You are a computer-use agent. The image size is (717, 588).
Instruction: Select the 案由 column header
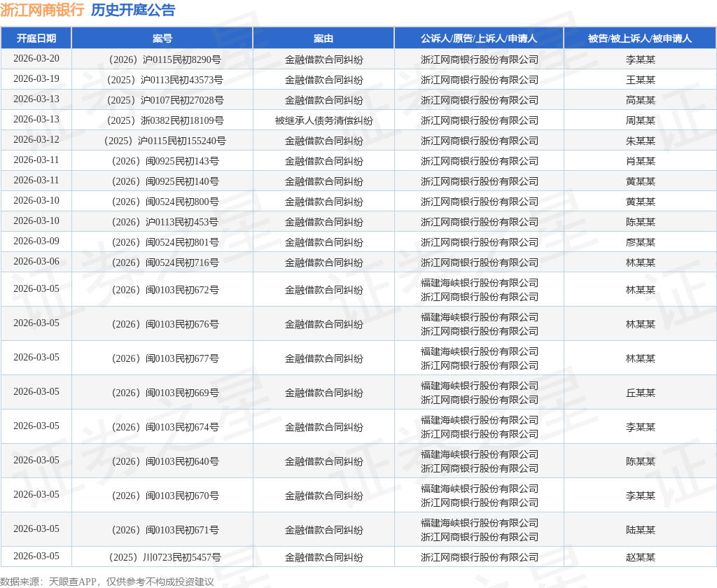coord(323,38)
